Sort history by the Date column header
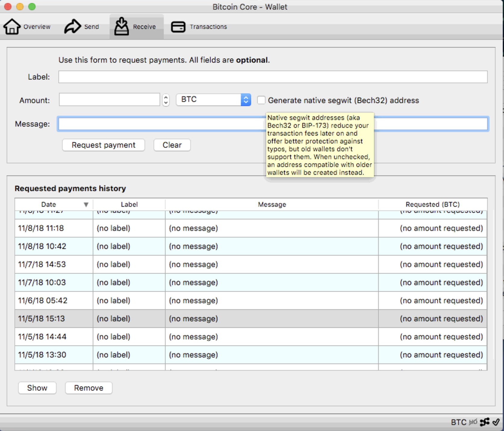The image size is (504, 431). [54, 204]
